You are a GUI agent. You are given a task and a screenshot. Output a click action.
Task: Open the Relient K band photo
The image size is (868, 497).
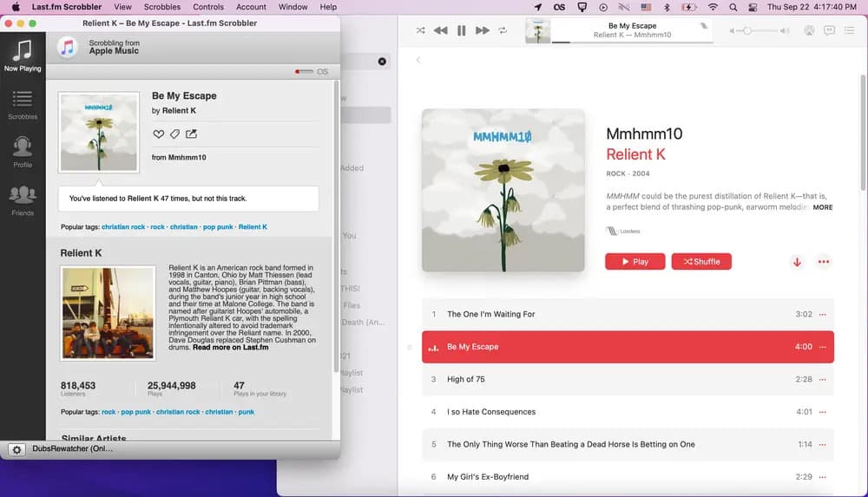(108, 313)
